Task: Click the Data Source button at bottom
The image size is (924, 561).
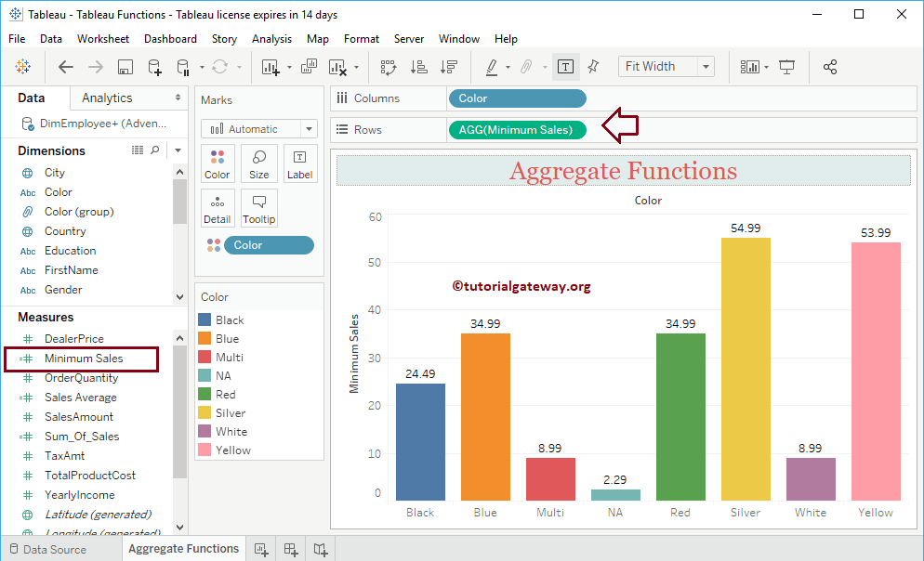Action: [x=56, y=548]
